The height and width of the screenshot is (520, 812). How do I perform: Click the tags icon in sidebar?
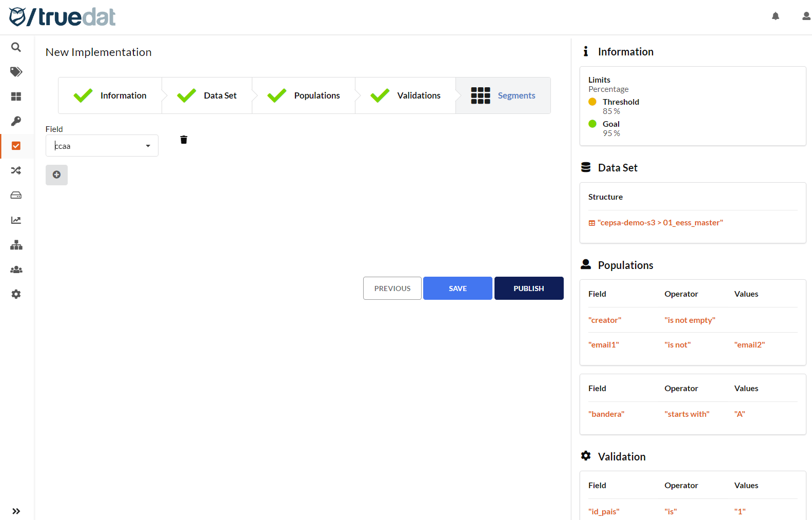16,72
